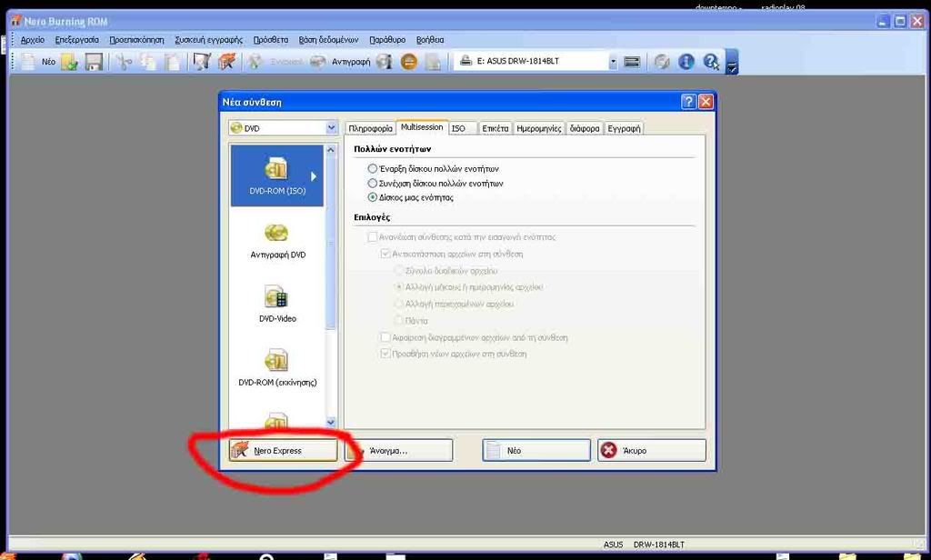
Task: Open the blue information icon in the toolbar
Action: pyautogui.click(x=686, y=61)
